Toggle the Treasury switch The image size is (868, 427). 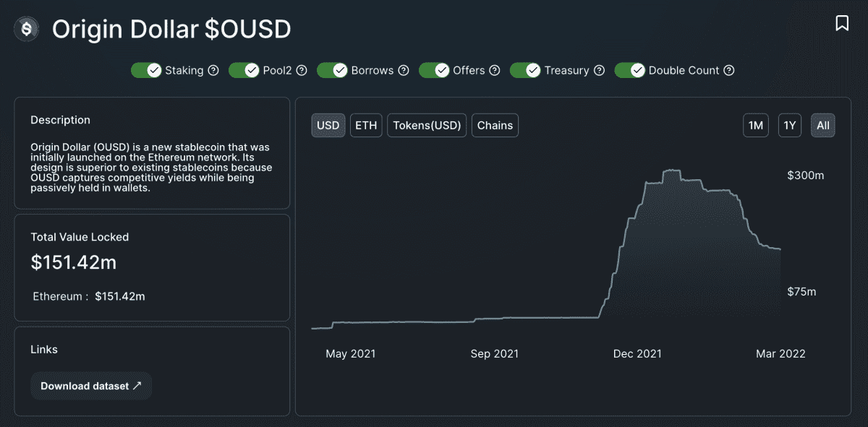tap(525, 70)
